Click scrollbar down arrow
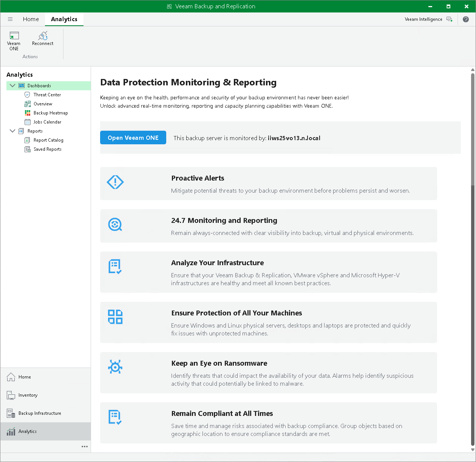The width and height of the screenshot is (476, 462). (473, 450)
